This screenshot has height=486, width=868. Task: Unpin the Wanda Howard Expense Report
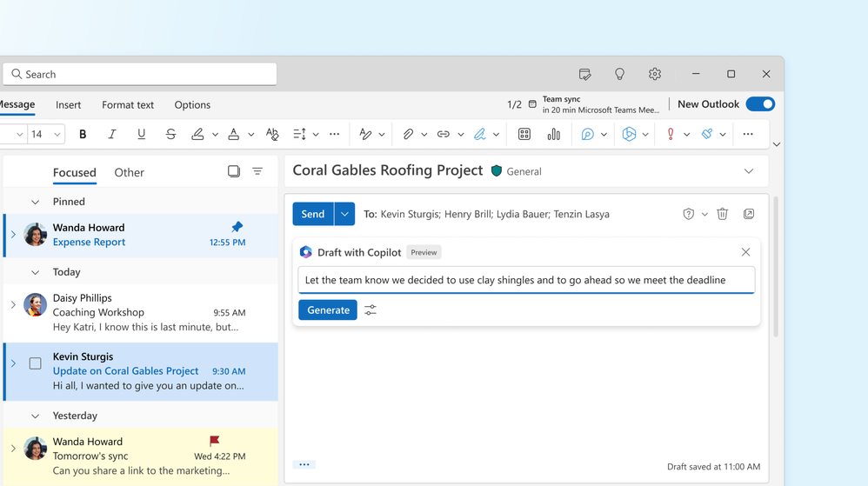[x=237, y=227]
